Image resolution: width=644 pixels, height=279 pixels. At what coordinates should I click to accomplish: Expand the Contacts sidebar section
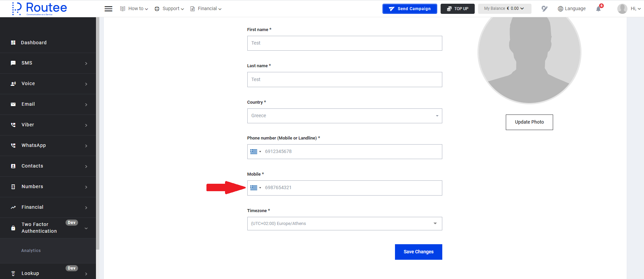(86, 167)
